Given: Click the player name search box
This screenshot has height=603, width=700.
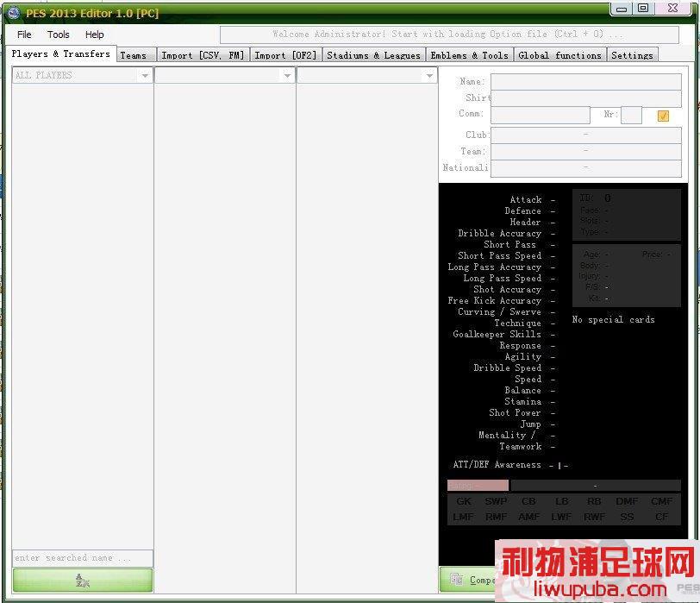Looking at the screenshot, I should 83,558.
